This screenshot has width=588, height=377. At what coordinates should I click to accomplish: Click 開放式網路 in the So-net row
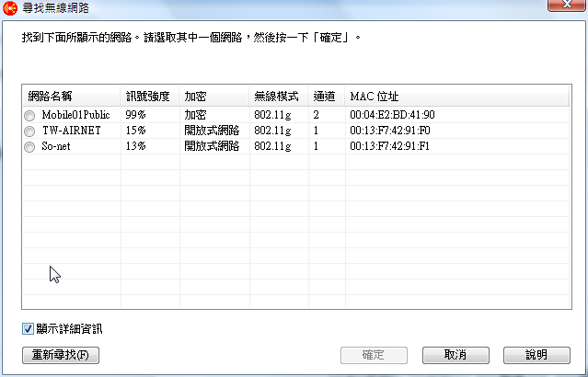pyautogui.click(x=212, y=146)
